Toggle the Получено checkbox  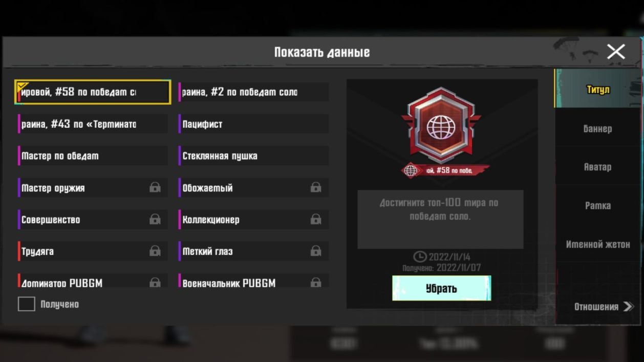click(x=26, y=304)
